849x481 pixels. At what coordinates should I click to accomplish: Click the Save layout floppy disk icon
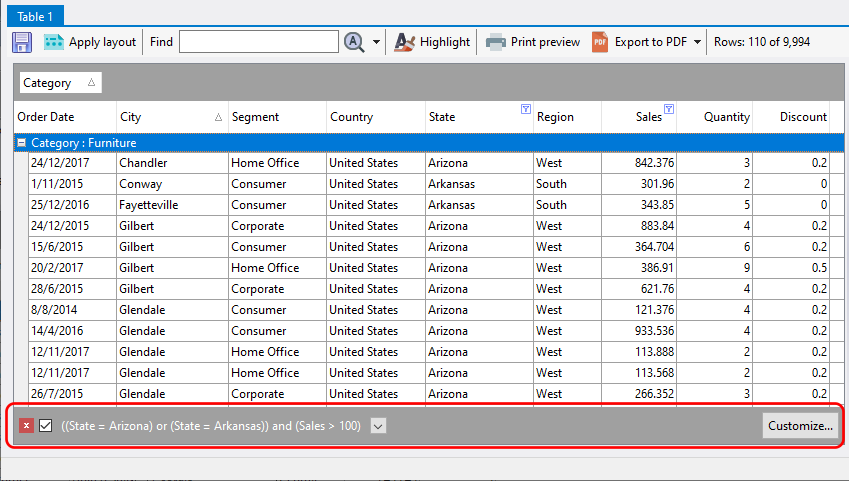tap(22, 42)
